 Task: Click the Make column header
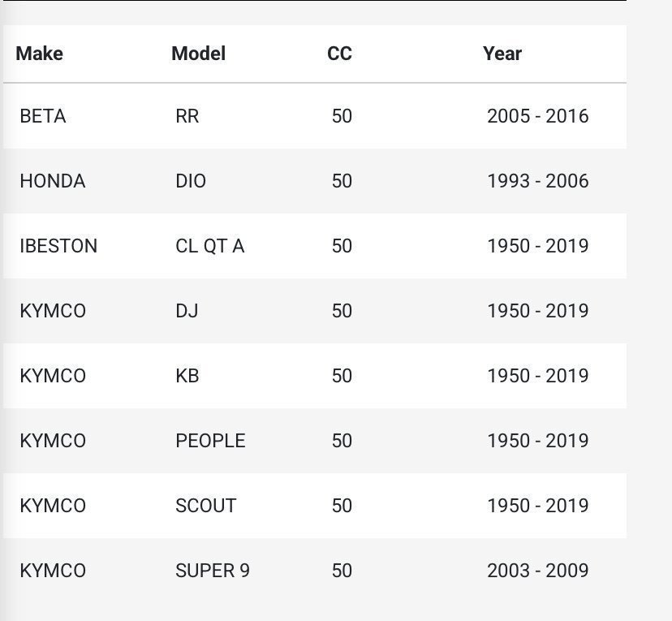point(39,54)
